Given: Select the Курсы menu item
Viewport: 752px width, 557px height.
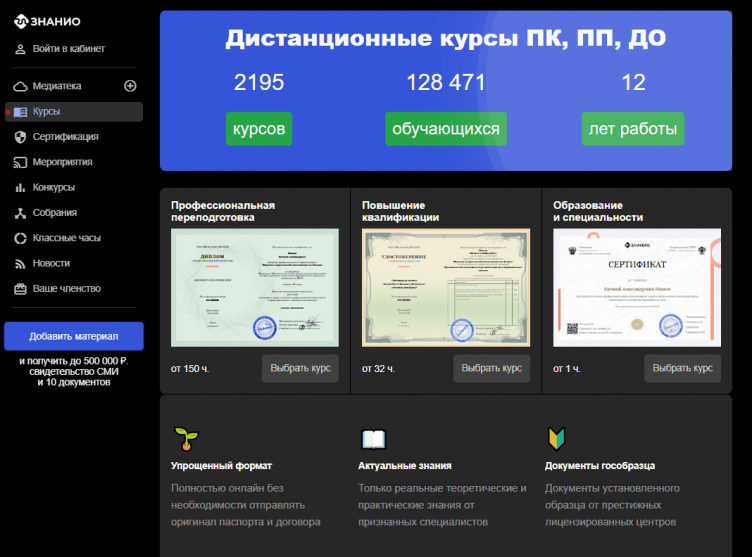Looking at the screenshot, I should [x=74, y=112].
